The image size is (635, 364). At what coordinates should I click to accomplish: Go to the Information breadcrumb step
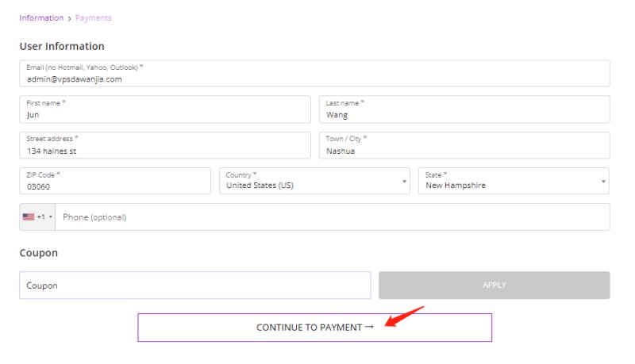[41, 18]
